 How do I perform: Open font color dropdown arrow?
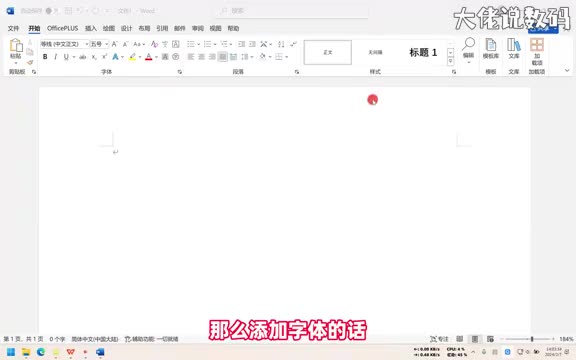(x=156, y=57)
